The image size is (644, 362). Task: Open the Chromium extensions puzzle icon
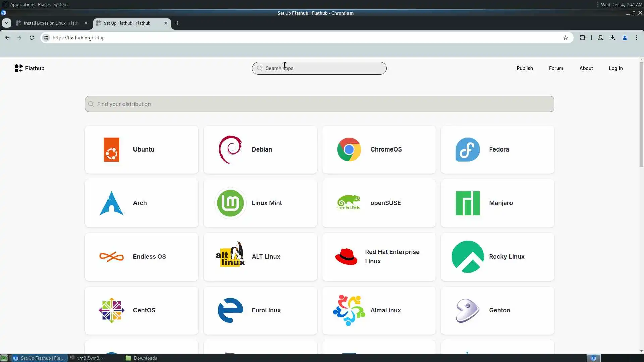pyautogui.click(x=582, y=38)
